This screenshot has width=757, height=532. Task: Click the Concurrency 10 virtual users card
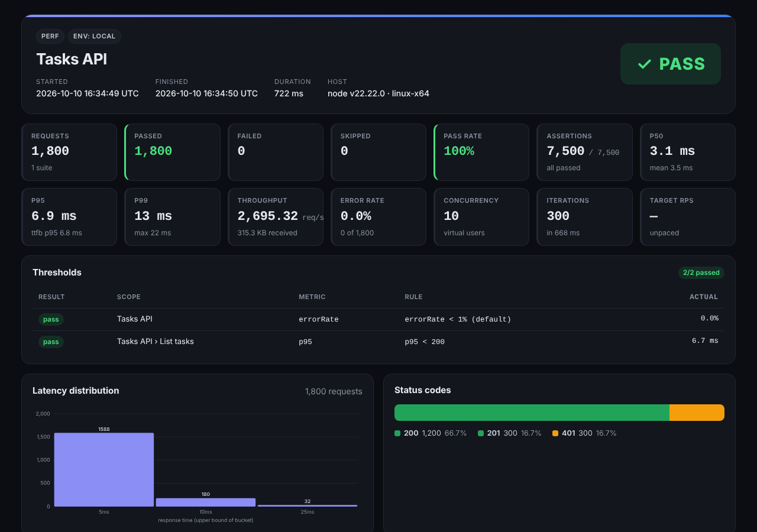pyautogui.click(x=481, y=217)
